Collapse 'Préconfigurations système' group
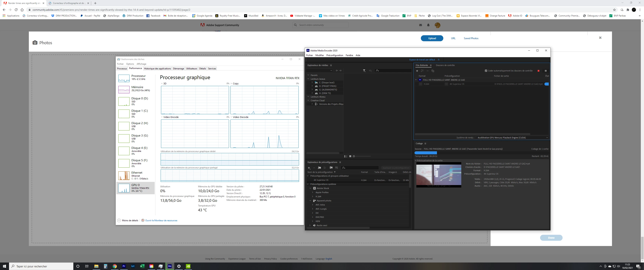 point(308,184)
